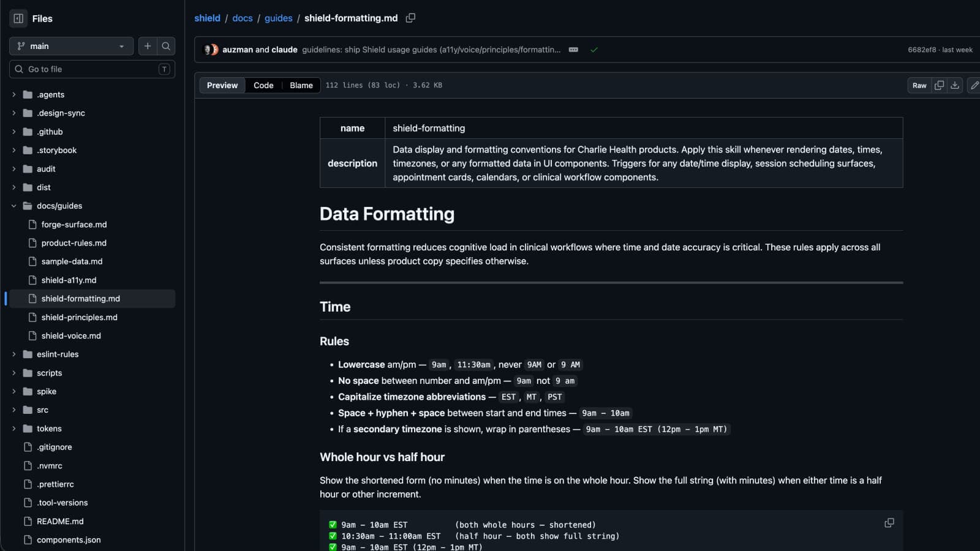Image resolution: width=980 pixels, height=551 pixels.
Task: Copy the code block with the copy icon
Action: [889, 523]
